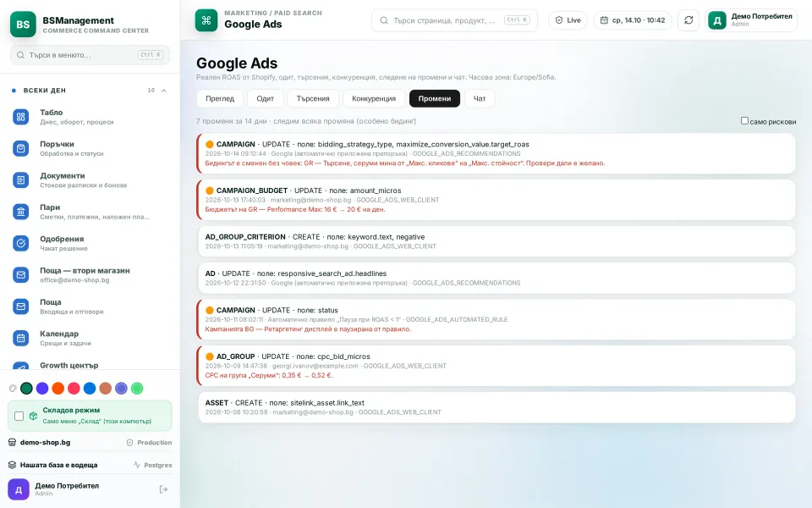Open Growth център menu item
Viewport: 812px width, 508px height.
coord(90,365)
